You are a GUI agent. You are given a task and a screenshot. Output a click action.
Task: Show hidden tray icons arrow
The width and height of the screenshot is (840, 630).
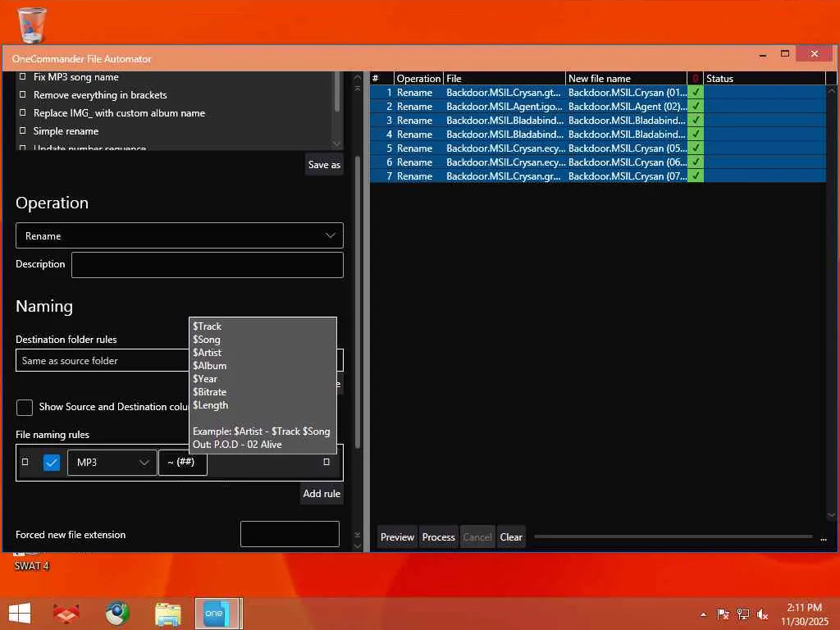tap(703, 614)
